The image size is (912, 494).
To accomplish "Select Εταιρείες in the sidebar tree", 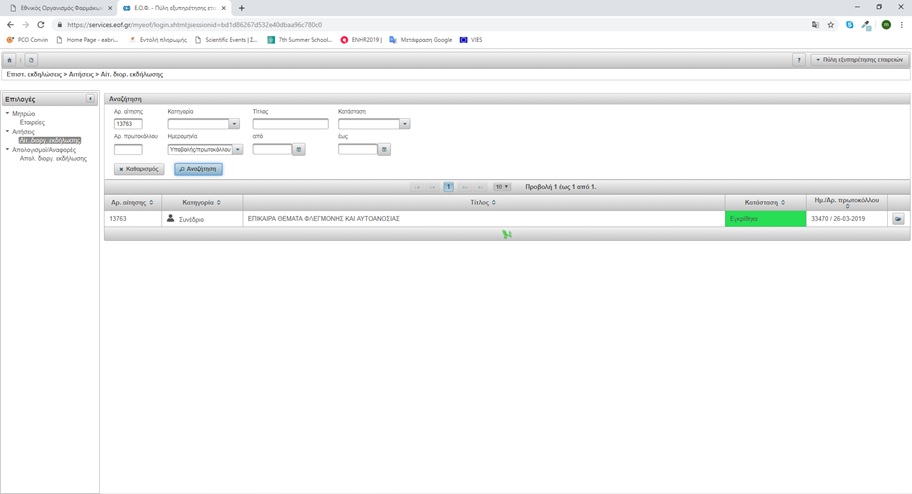I will (32, 123).
